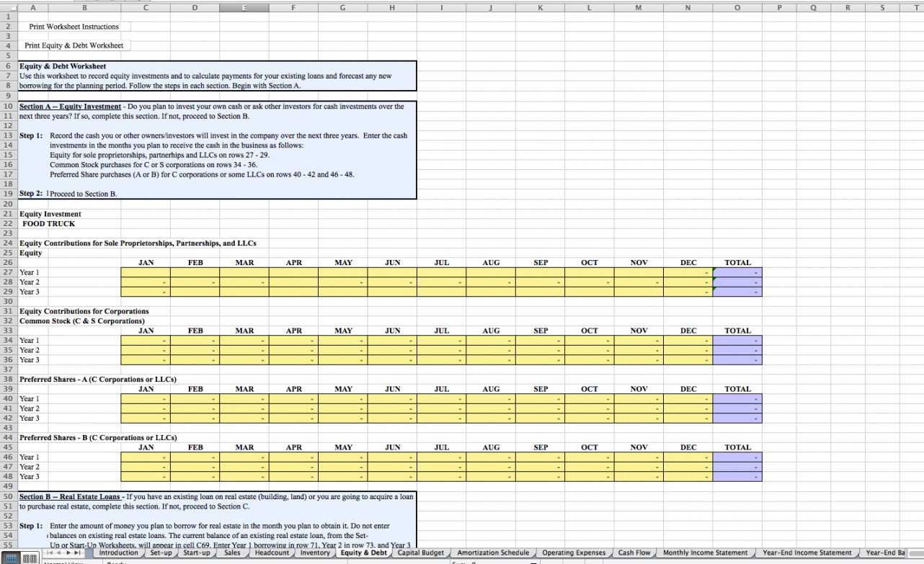Click Year 2 JUN common stock cell
The image size is (924, 564).
(x=391, y=350)
